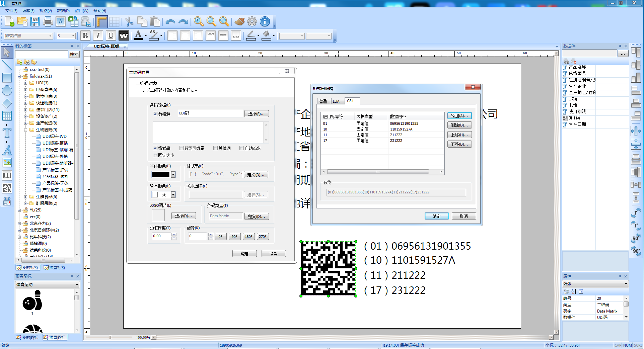Zoom out with magnifier minus icon
The width and height of the screenshot is (644, 349).
211,21
